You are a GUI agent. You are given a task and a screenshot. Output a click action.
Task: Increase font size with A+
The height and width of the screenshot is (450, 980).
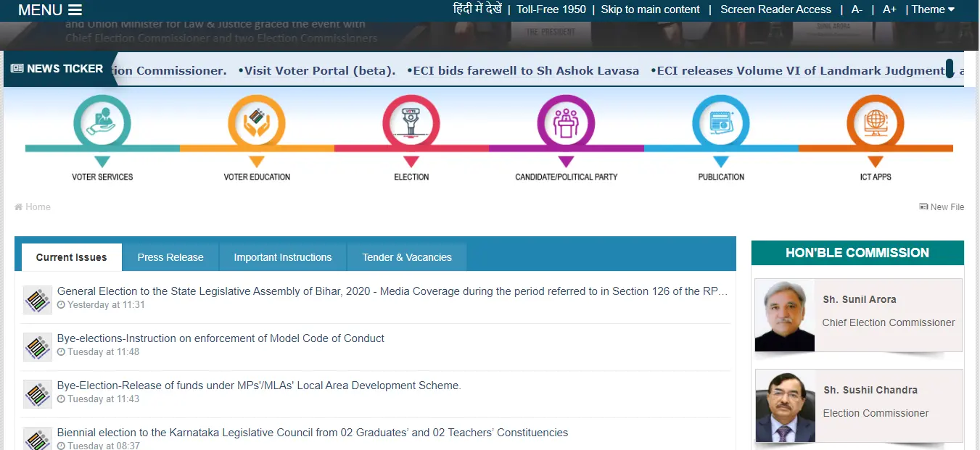[889, 9]
